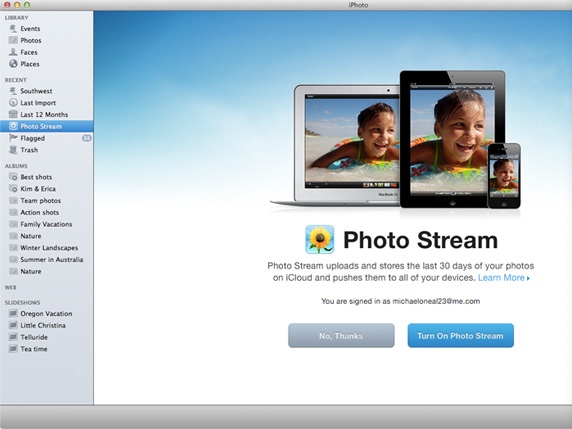
Task: Click the Flagged count badge
Action: tap(86, 138)
